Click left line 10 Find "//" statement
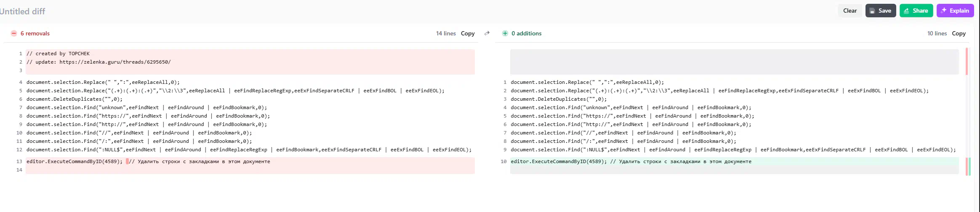The width and height of the screenshot is (980, 212). click(139, 133)
